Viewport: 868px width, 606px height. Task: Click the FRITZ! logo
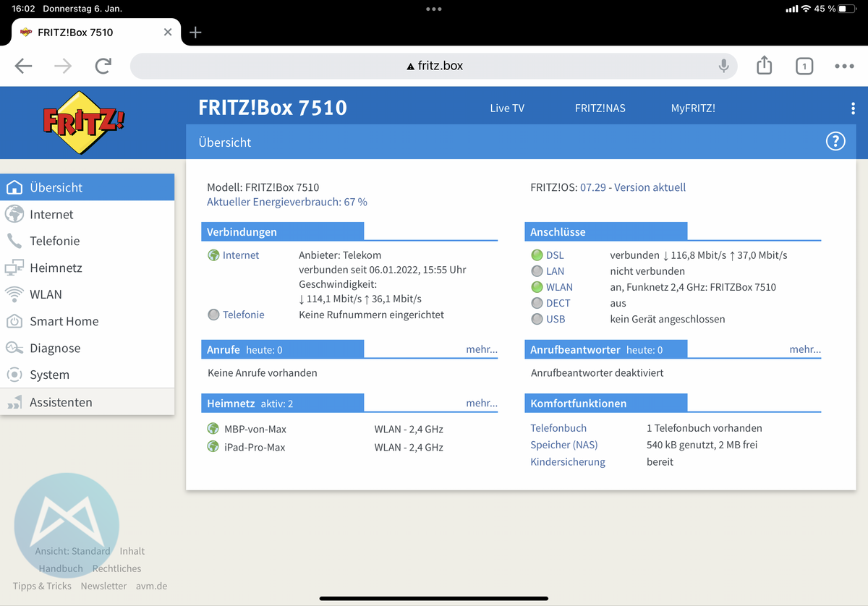(x=84, y=124)
